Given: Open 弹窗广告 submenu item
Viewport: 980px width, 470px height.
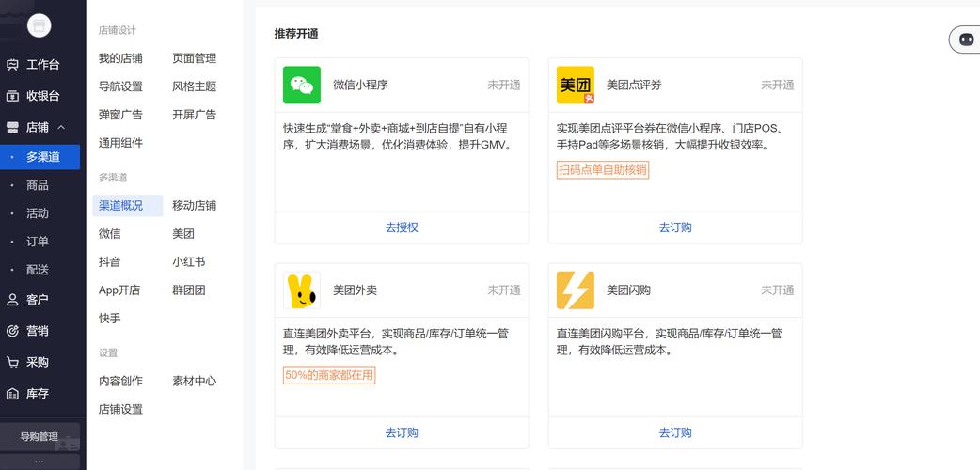Looking at the screenshot, I should (x=120, y=115).
